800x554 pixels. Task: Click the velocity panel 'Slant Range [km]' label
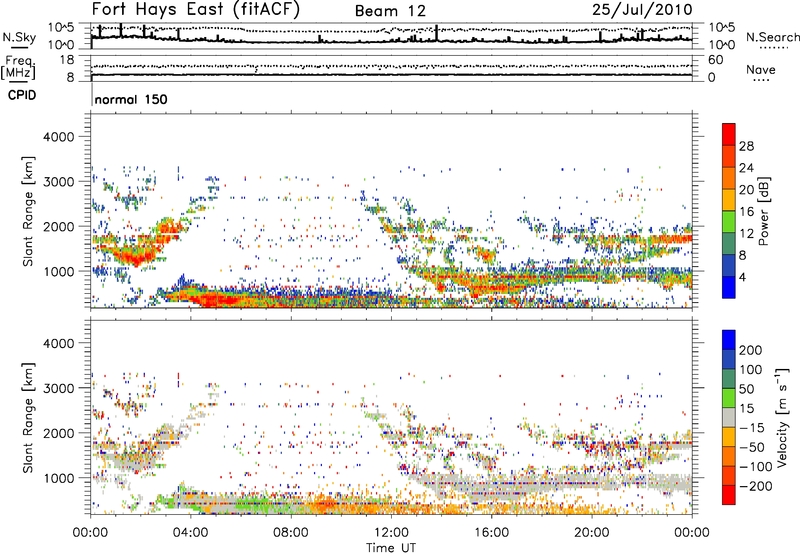tap(28, 418)
